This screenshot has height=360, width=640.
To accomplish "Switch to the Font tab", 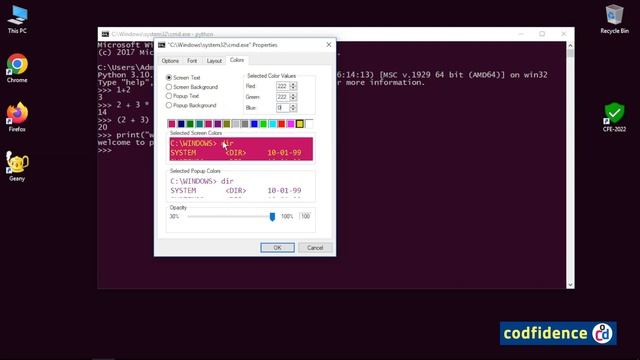I will tap(192, 61).
